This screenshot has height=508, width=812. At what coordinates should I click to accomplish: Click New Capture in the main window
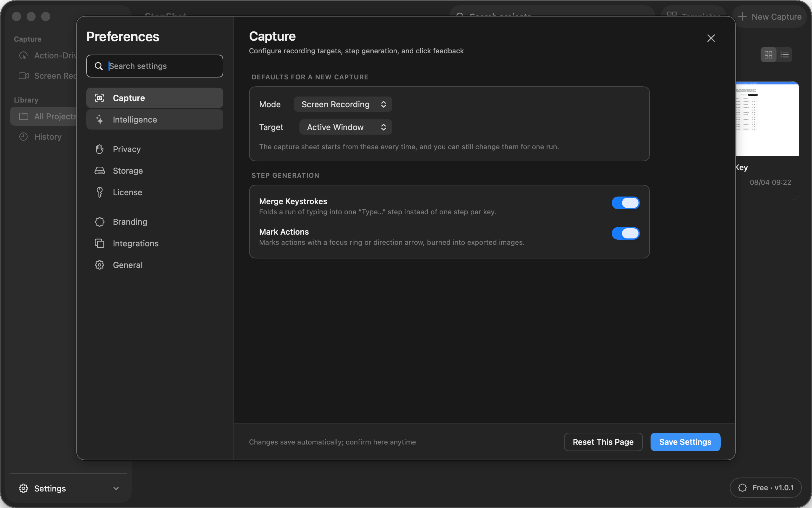click(769, 17)
